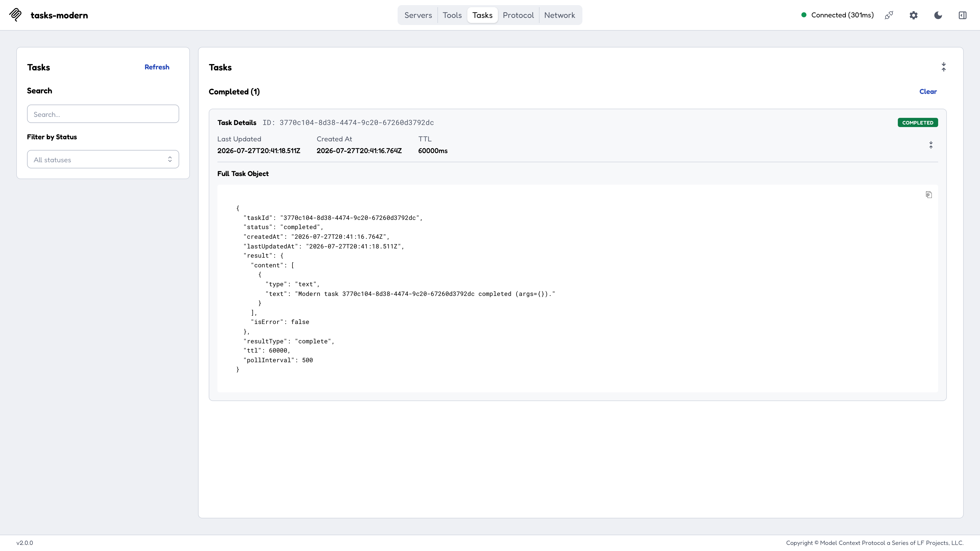Click the "status": "completed" JSON line
This screenshot has width=980, height=551.
(x=284, y=227)
